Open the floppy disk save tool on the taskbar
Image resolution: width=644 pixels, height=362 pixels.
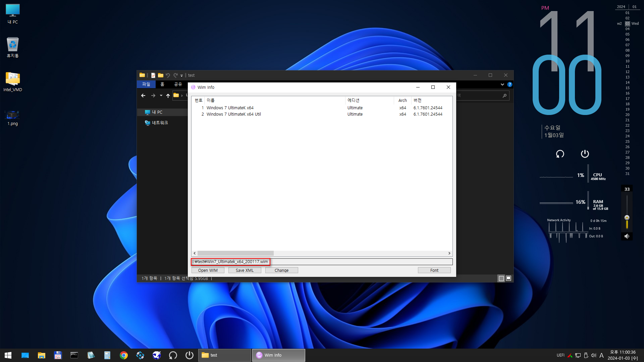[58, 355]
